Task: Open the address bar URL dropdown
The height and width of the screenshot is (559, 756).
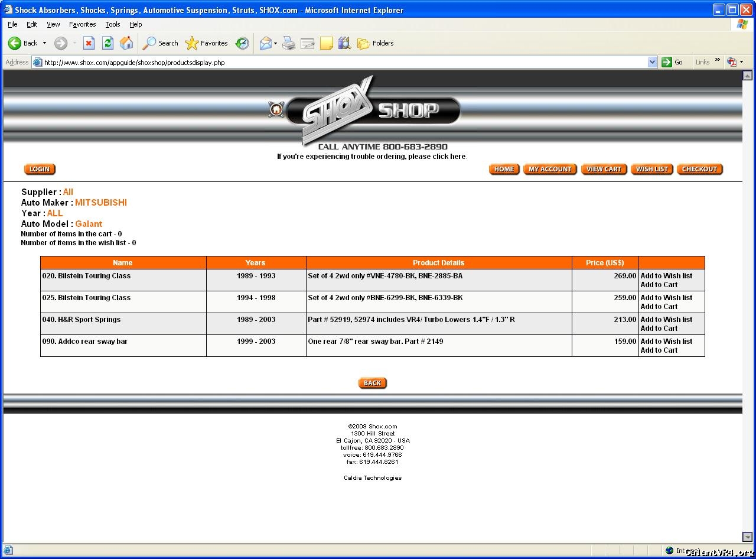Action: tap(652, 62)
